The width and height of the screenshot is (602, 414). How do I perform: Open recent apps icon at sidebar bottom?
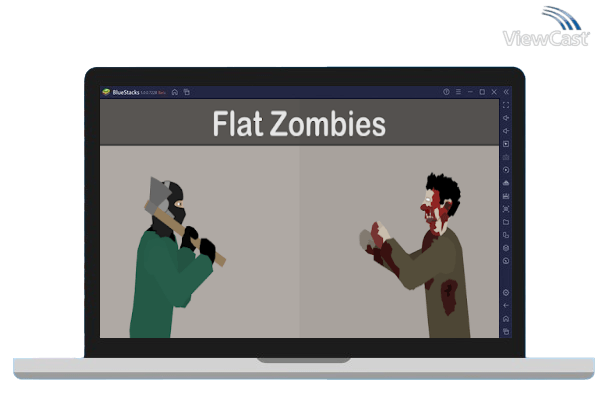[x=506, y=332]
